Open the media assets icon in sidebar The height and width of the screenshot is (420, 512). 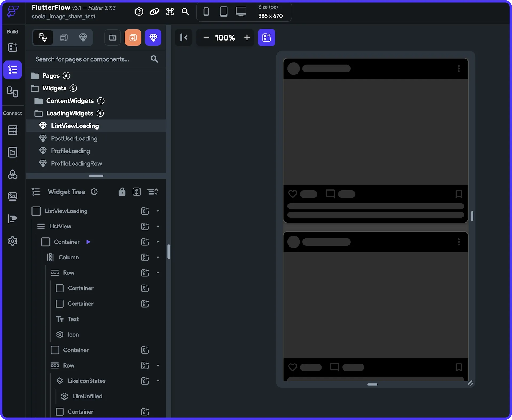click(x=13, y=197)
